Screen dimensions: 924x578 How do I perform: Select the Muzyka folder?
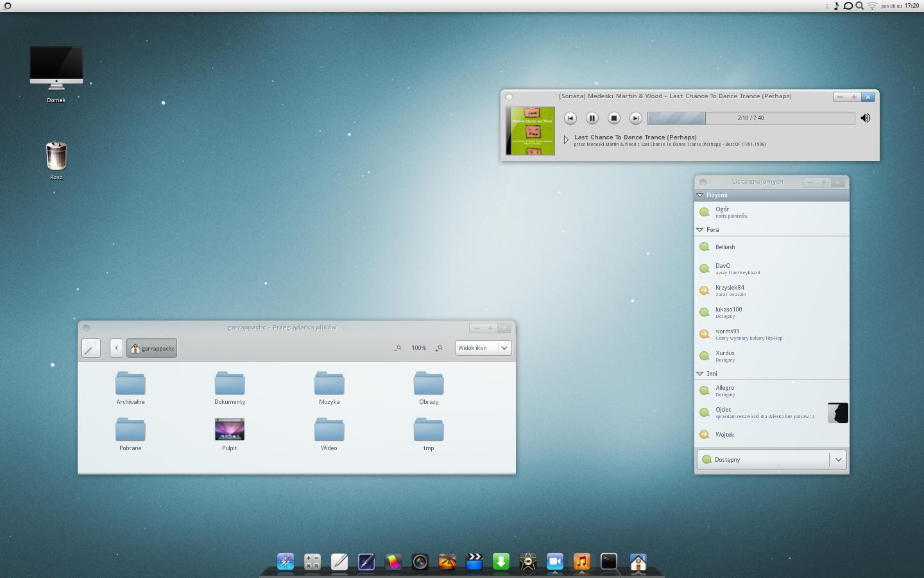[329, 388]
